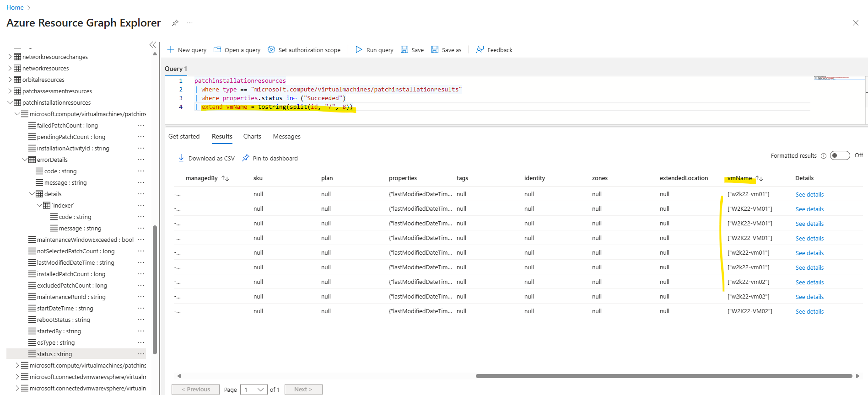Viewport: 868px width, 395px height.
Task: Close the Resource Graph Explorer blade
Action: [x=855, y=23]
